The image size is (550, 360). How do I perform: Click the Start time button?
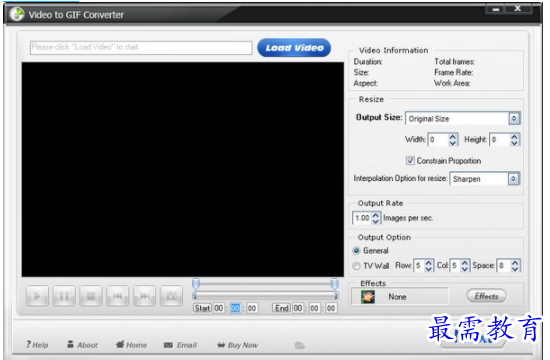pos(202,308)
